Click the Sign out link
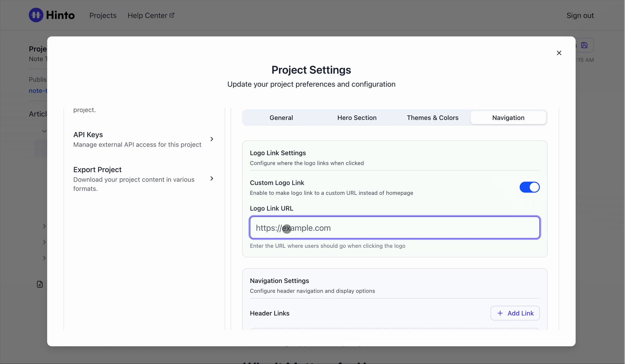The width and height of the screenshot is (625, 364). (580, 16)
